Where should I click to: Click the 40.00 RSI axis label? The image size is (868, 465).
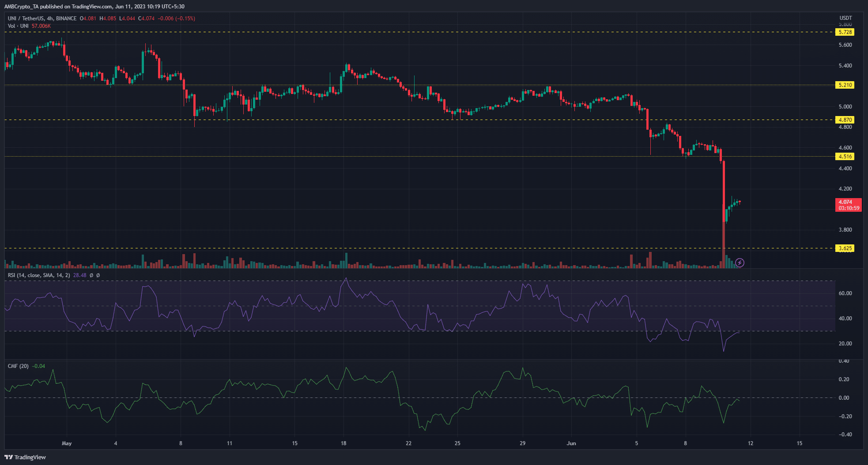[x=845, y=319]
